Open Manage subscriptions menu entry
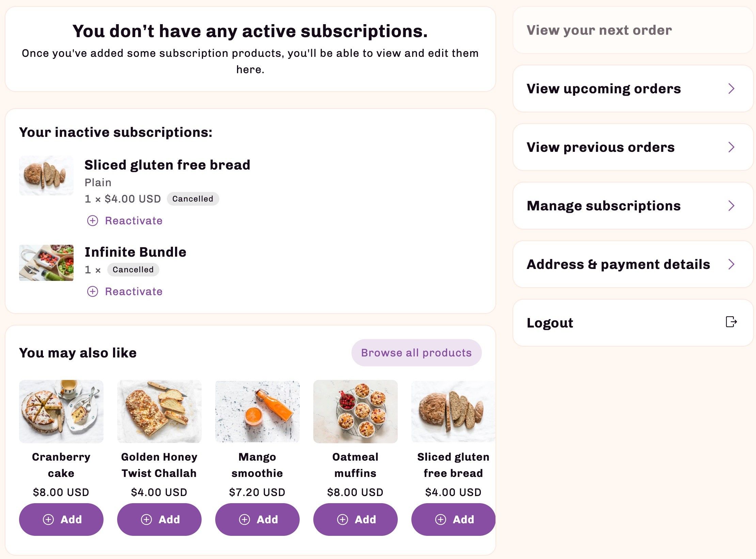This screenshot has width=756, height=559. [633, 206]
